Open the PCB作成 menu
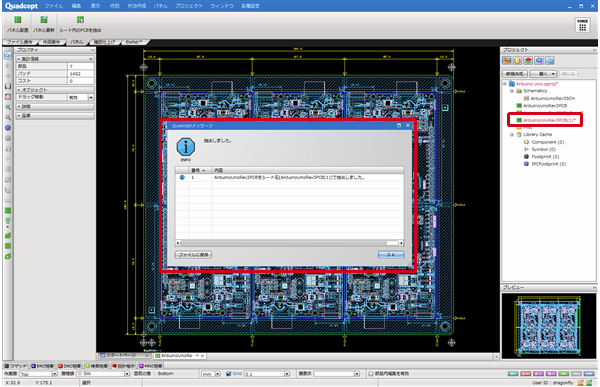 [137, 6]
